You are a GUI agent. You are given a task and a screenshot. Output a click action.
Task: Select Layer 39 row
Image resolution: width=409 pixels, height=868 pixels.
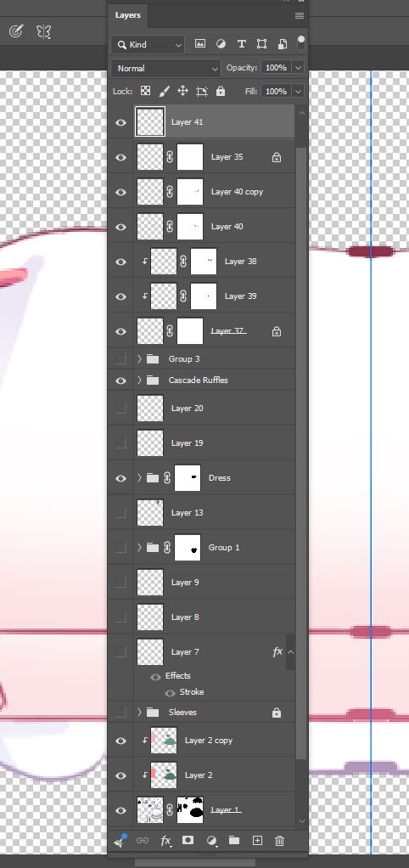[x=215, y=296]
